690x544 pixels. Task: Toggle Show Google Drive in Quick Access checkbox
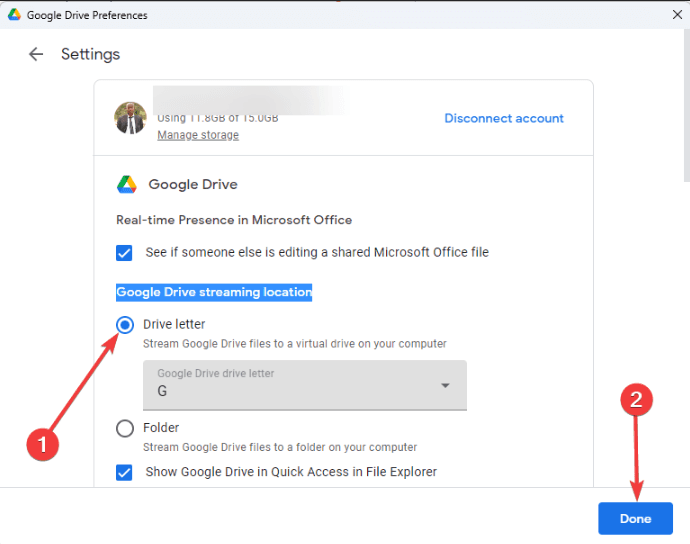(125, 472)
